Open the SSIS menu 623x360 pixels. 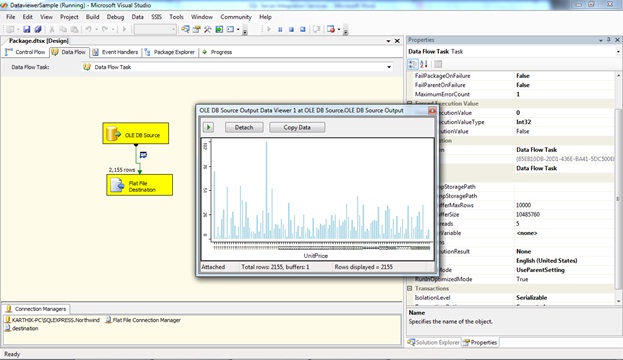156,17
